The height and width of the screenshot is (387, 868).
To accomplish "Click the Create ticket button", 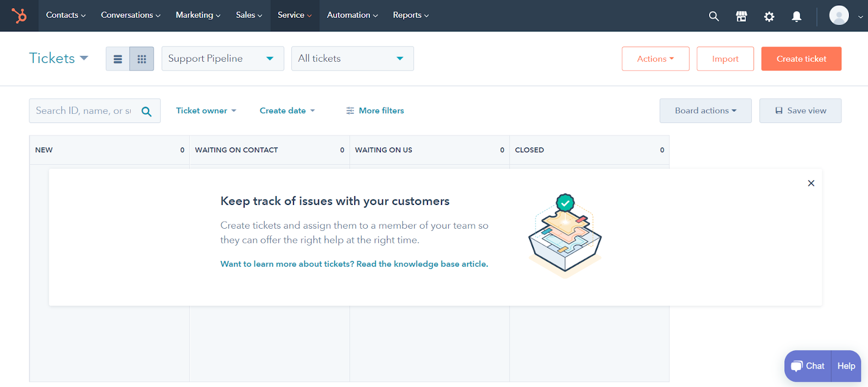I will [801, 59].
